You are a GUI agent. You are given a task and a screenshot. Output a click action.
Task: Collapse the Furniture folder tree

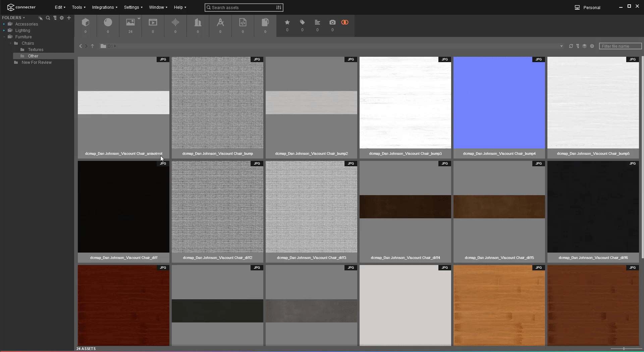coord(4,37)
